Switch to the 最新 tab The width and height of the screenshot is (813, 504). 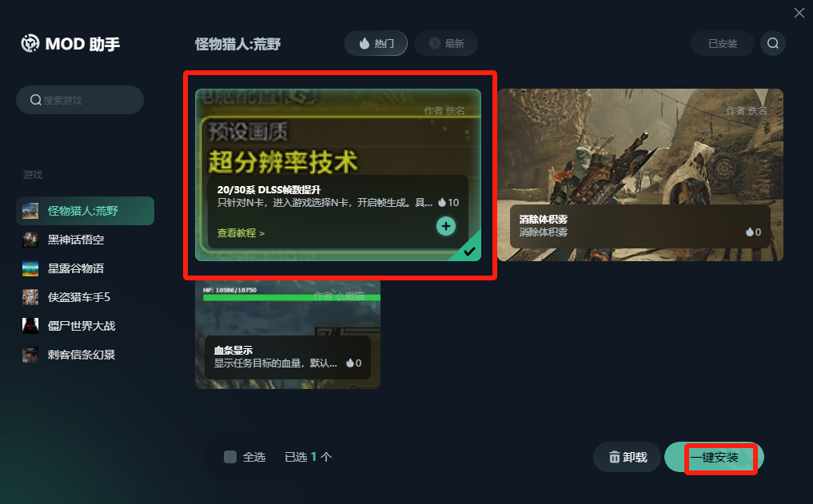446,43
